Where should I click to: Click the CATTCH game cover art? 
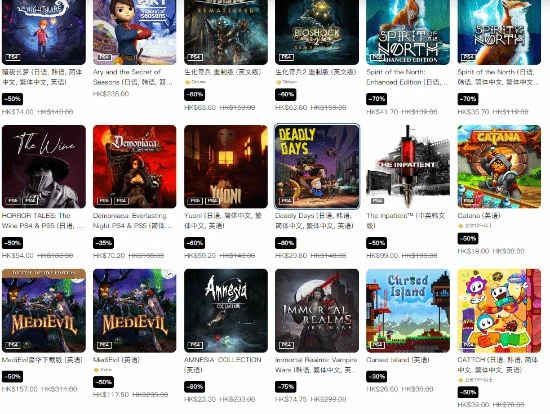click(x=499, y=311)
